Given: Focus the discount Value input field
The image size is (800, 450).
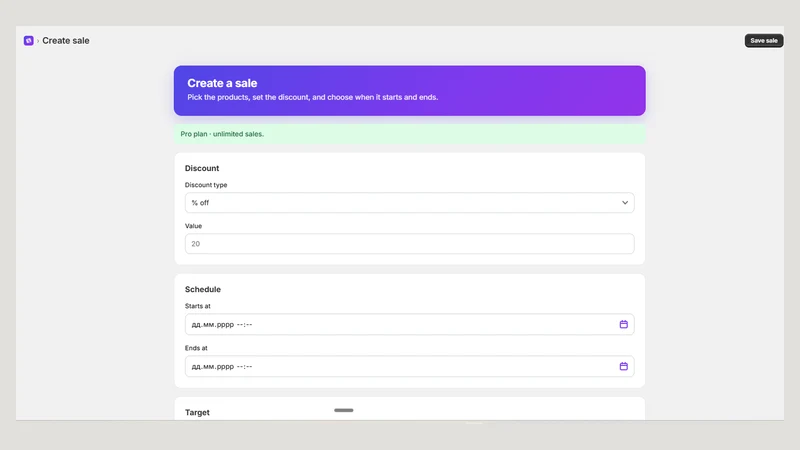Looking at the screenshot, I should tap(410, 244).
